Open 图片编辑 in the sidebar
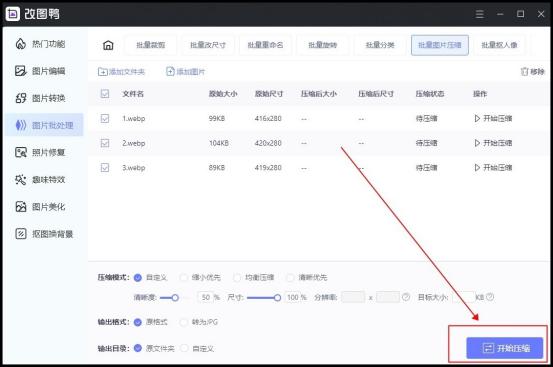 click(41, 71)
